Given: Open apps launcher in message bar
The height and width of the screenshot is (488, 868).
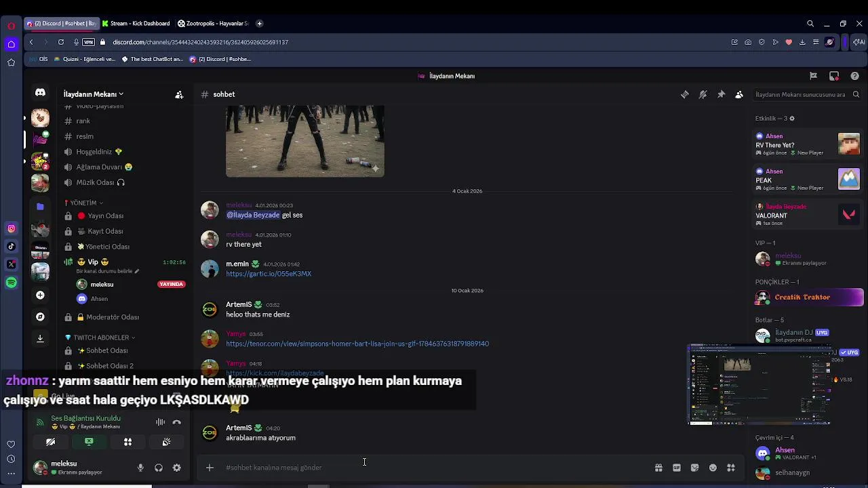Looking at the screenshot, I should 731,468.
